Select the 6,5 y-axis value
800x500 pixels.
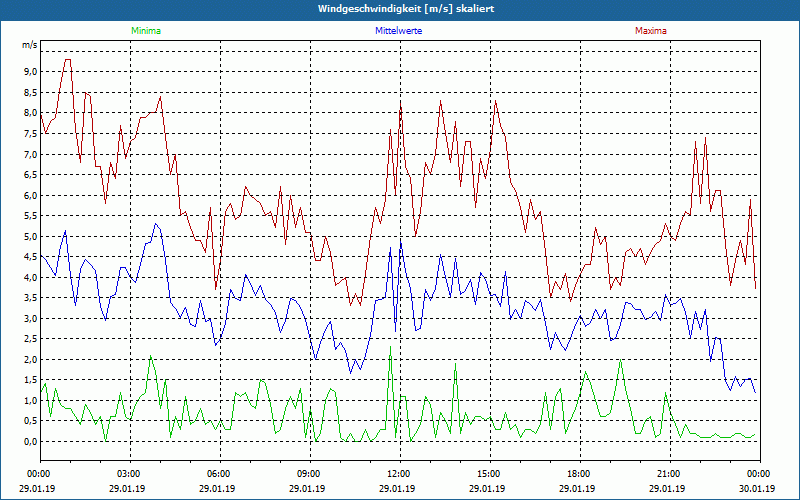tap(31, 174)
